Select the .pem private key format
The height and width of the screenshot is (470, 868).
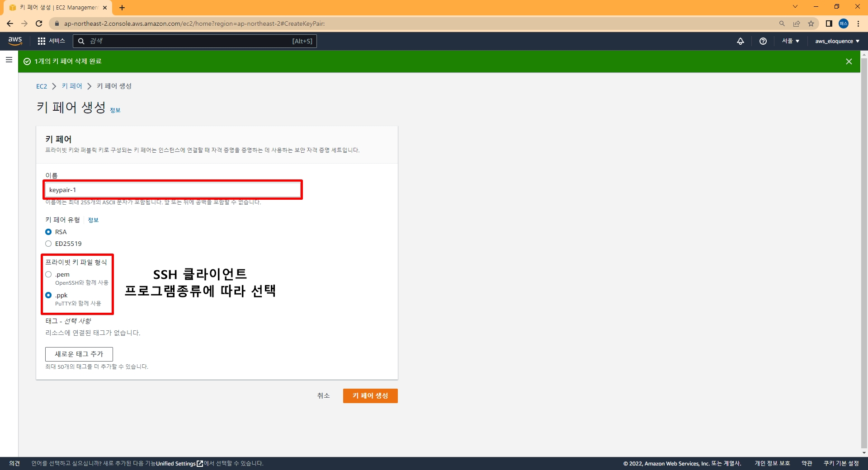[x=48, y=274]
